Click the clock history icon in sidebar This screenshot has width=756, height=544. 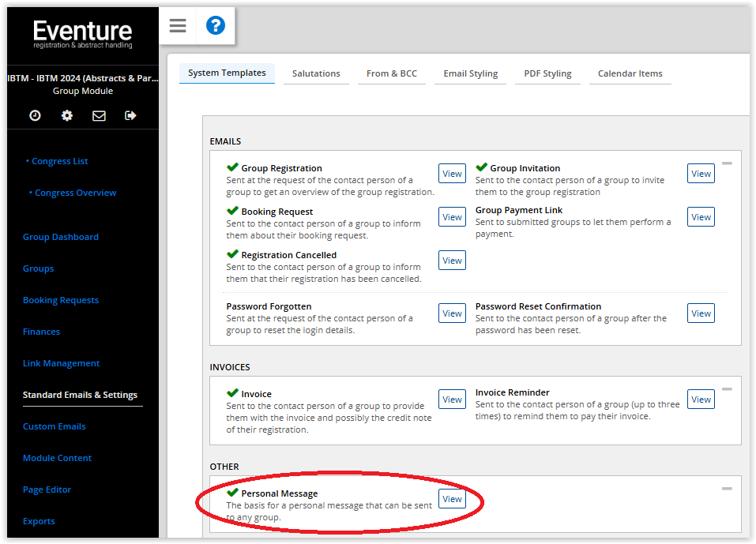35,115
